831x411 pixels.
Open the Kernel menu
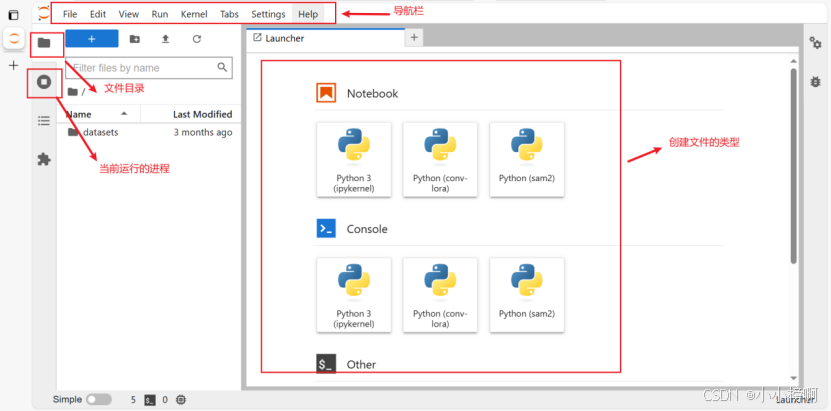click(194, 14)
